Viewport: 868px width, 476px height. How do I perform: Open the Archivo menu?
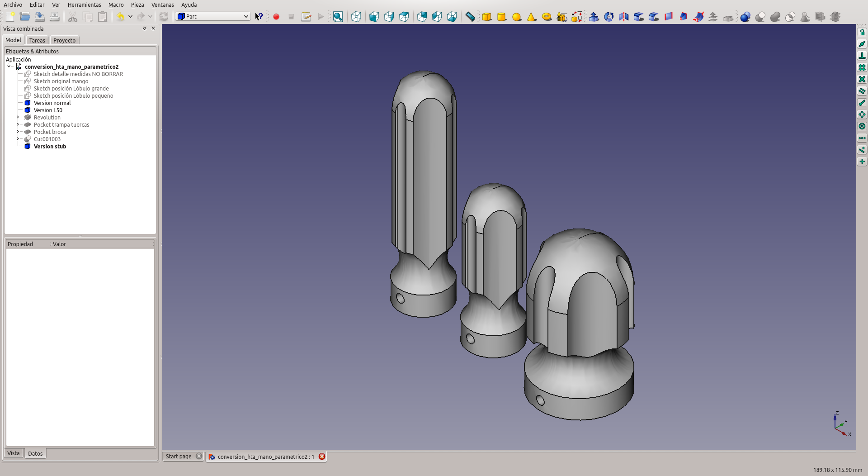(13, 5)
